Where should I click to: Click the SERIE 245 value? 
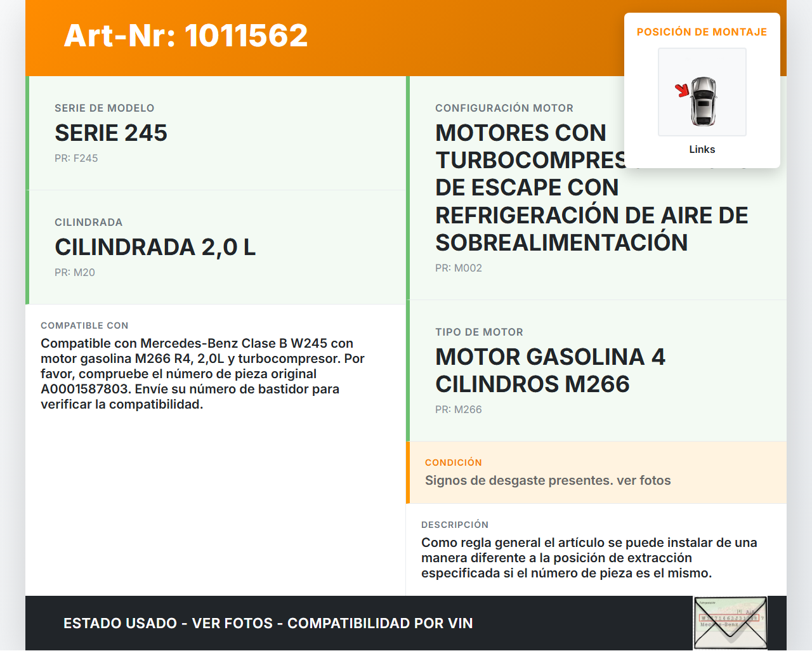(111, 133)
